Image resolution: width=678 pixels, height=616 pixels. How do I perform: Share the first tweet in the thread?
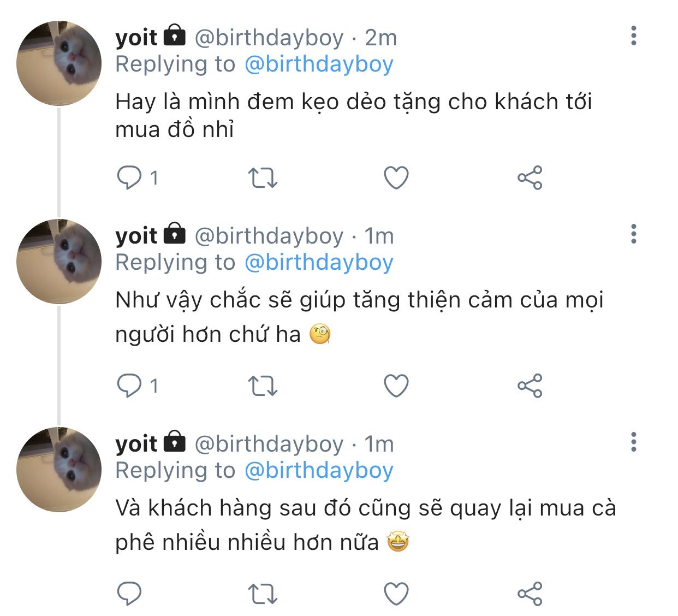click(x=530, y=178)
